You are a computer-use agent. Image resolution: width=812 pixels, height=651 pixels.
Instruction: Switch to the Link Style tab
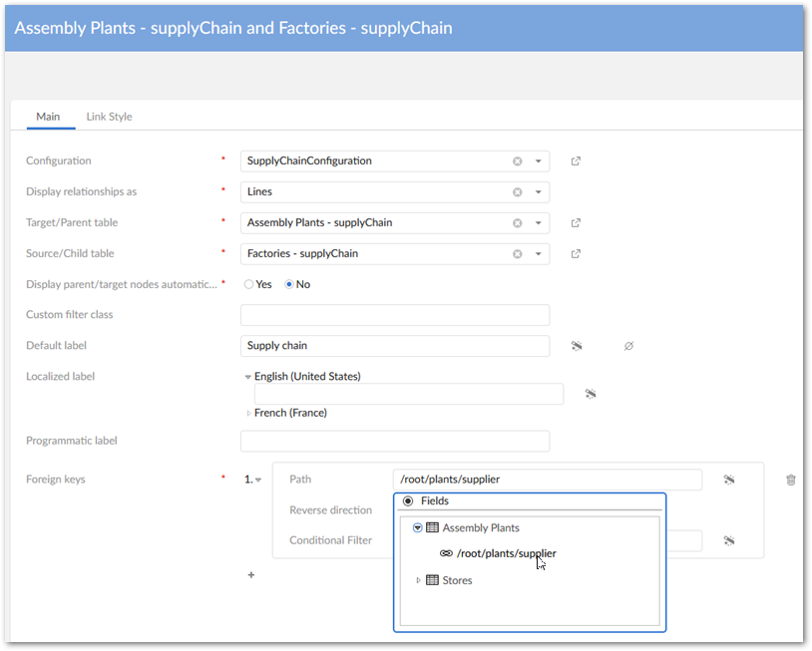109,117
